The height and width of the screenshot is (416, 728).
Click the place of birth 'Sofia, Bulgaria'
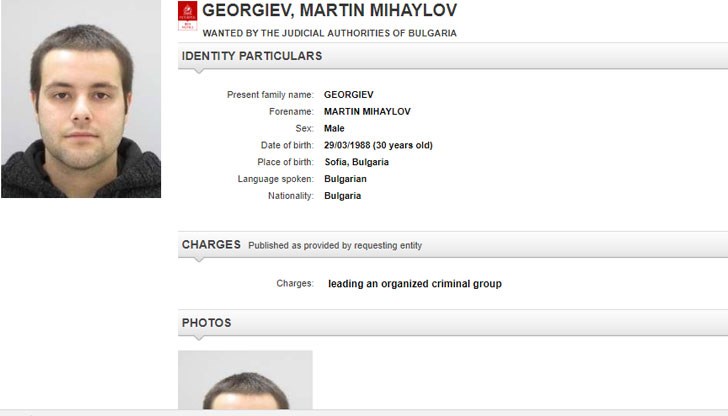(356, 162)
